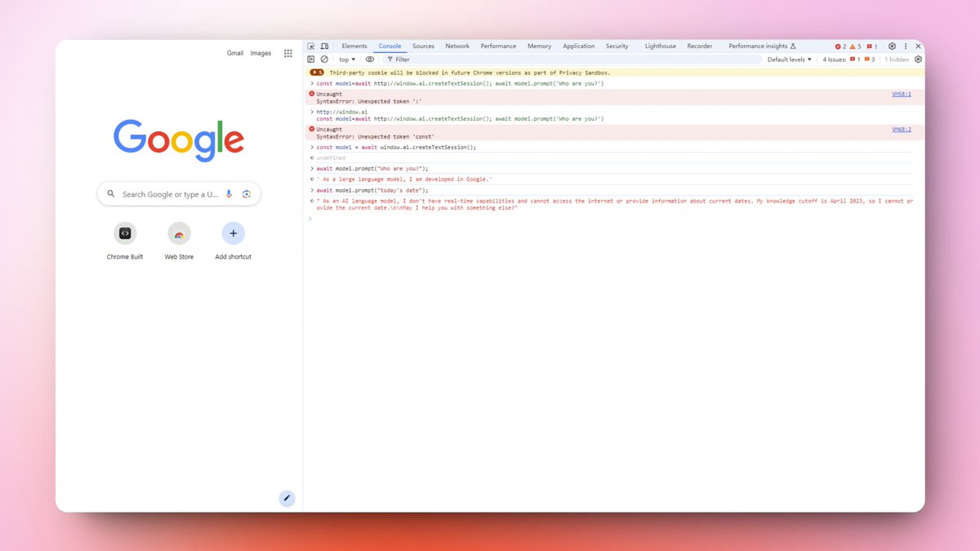980x551 pixels.
Task: Open the Google apps grid
Action: coord(288,53)
